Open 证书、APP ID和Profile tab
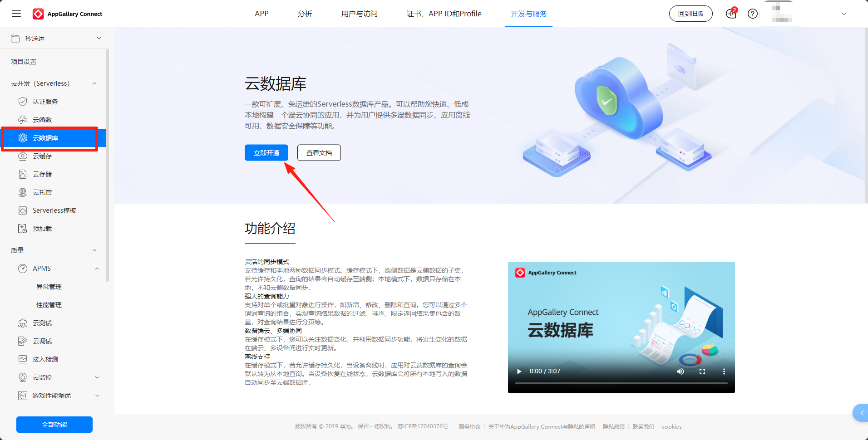Image resolution: width=868 pixels, height=440 pixels. [x=444, y=14]
